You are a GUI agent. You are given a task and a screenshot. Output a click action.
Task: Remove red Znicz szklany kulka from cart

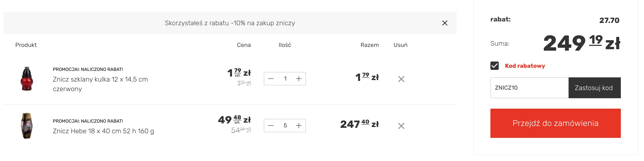tap(401, 79)
